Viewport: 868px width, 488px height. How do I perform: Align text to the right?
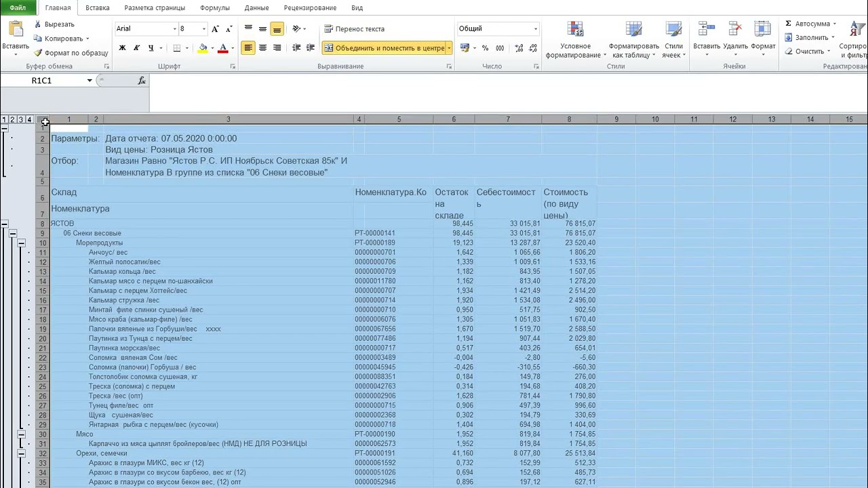coord(277,48)
